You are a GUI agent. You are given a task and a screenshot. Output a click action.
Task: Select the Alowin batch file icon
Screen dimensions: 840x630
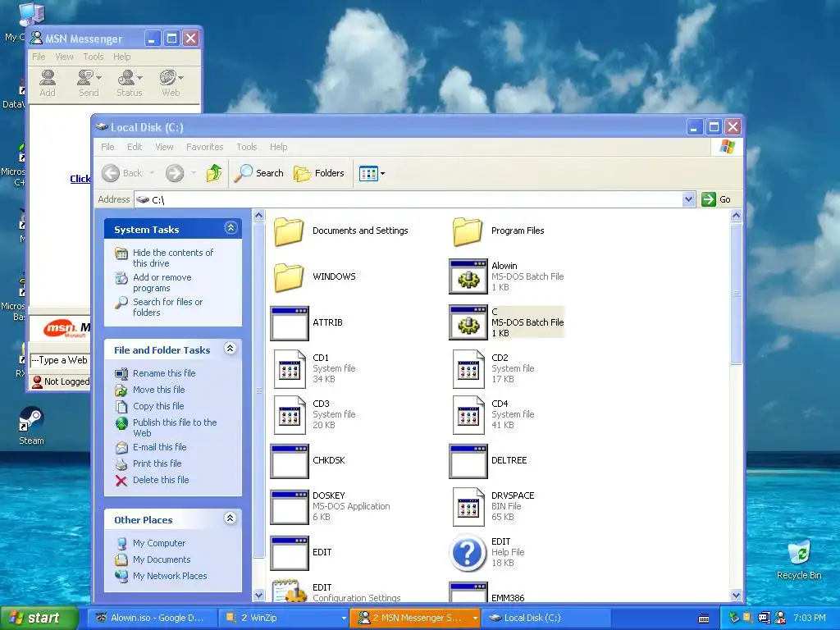(x=468, y=276)
